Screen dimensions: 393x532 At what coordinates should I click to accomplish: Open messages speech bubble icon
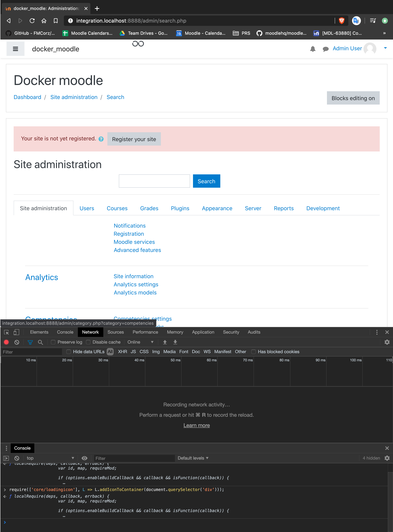(325, 49)
